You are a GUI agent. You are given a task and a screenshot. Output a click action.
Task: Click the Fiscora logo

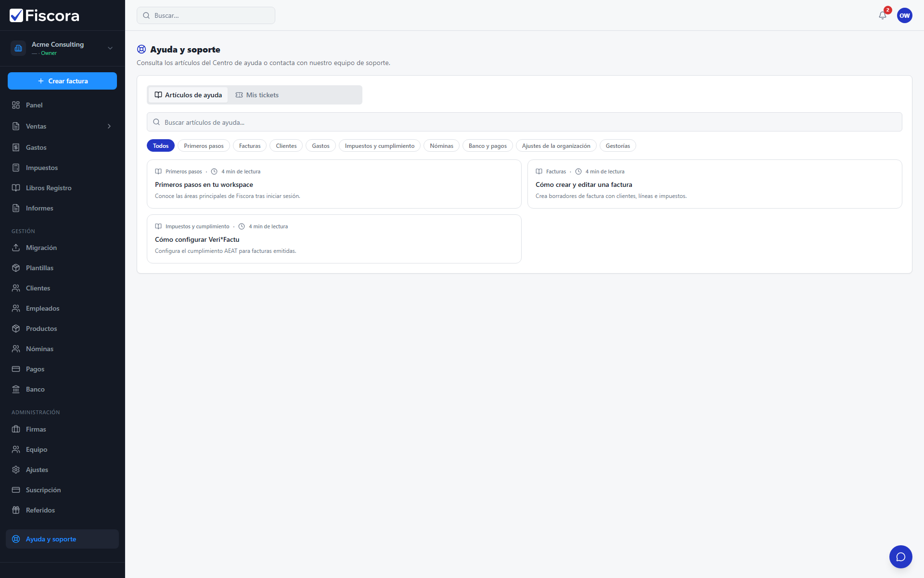[44, 15]
